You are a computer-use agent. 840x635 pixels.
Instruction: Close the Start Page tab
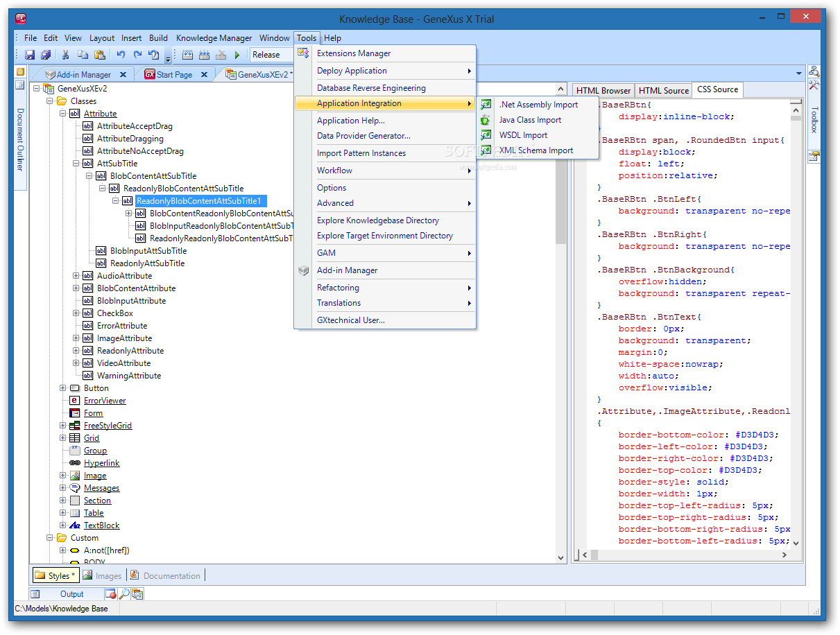[x=205, y=74]
